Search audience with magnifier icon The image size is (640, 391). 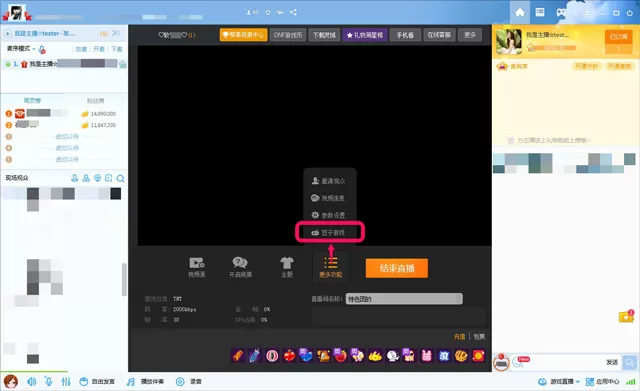120,178
